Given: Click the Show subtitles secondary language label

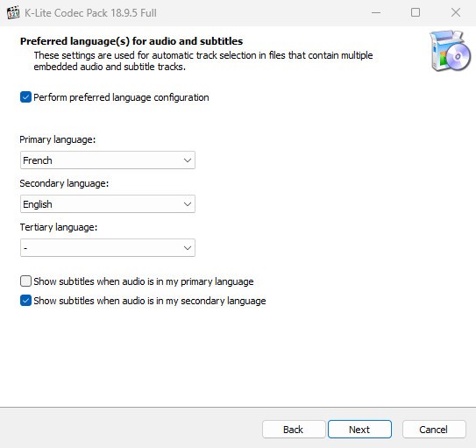Looking at the screenshot, I should 150,301.
